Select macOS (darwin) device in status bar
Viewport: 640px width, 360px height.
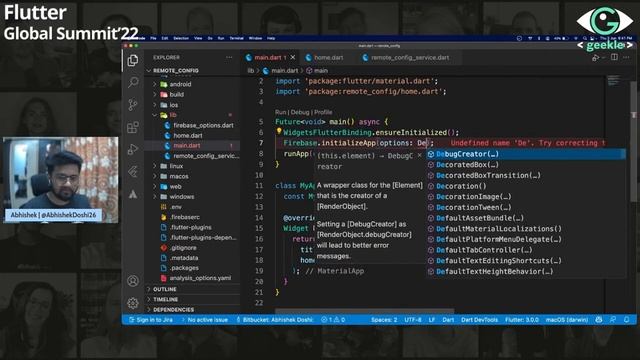(x=567, y=320)
